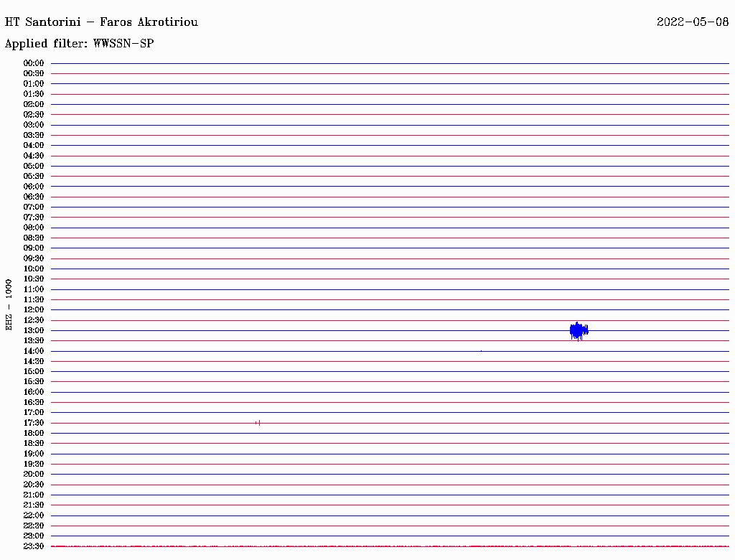The width and height of the screenshot is (735, 560).
Task: Click the 05:30 time label
Action: pos(34,177)
